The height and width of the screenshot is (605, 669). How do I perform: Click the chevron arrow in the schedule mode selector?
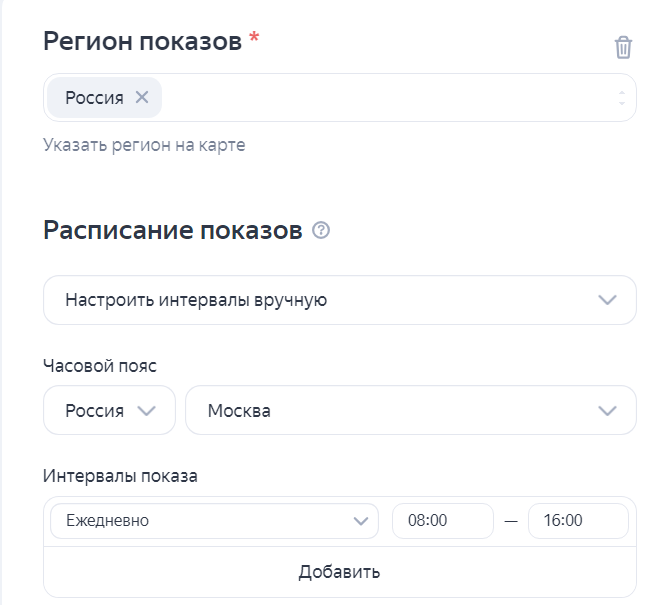pyautogui.click(x=607, y=300)
